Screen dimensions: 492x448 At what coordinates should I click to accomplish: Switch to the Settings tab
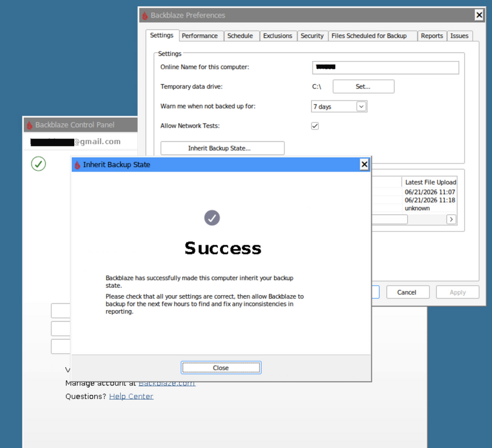pos(161,35)
